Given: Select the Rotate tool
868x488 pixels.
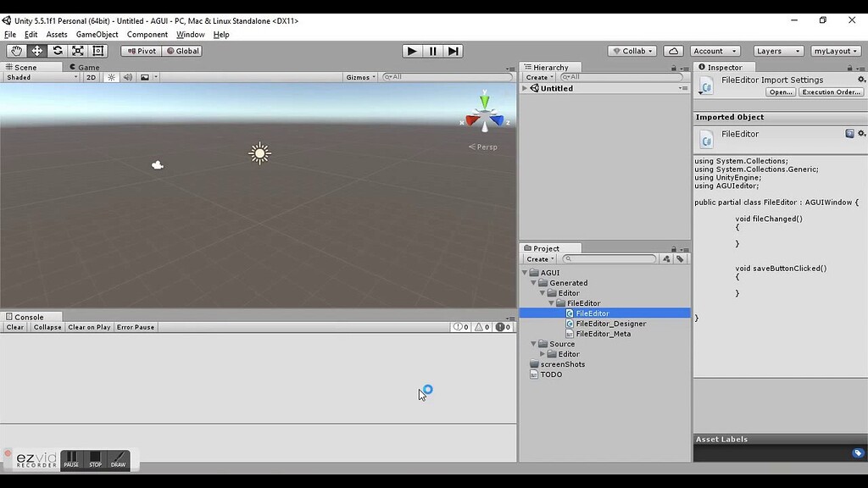Looking at the screenshot, I should pyautogui.click(x=56, y=51).
